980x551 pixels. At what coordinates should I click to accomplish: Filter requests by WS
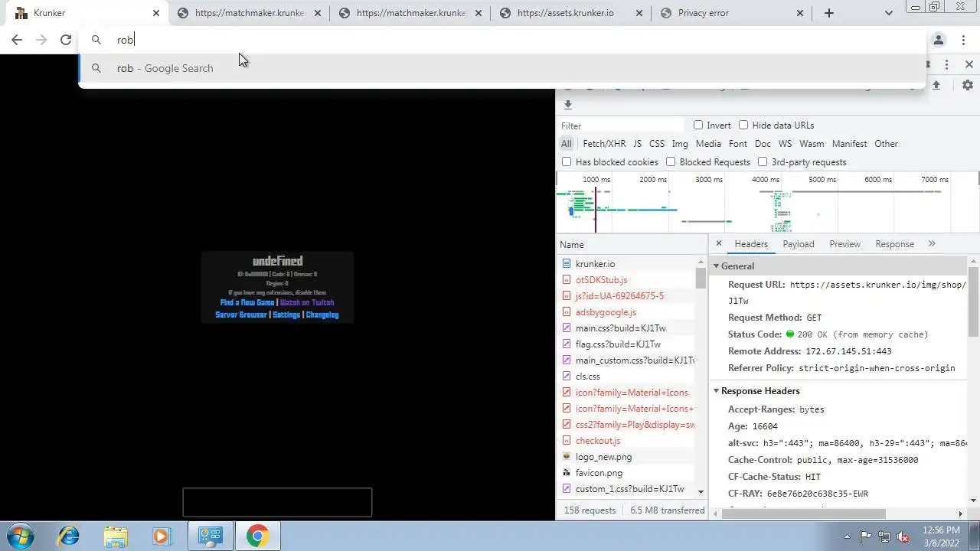pos(785,144)
